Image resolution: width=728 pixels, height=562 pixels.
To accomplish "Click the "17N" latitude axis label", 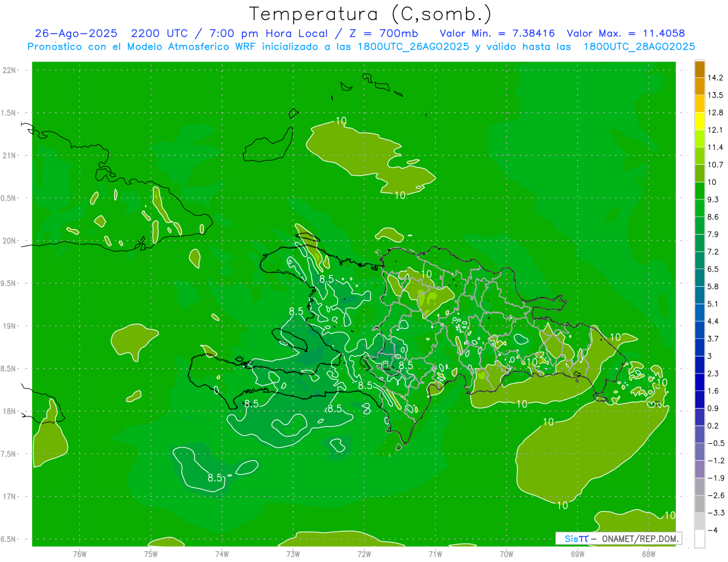I will [10, 497].
